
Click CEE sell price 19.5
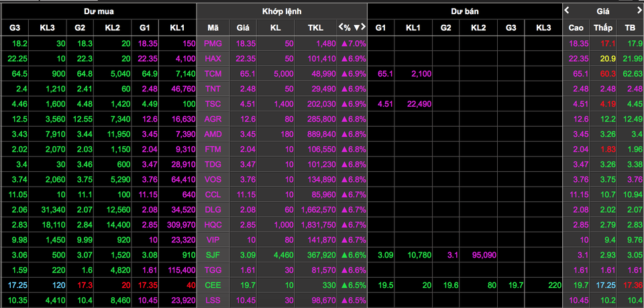pyautogui.click(x=385, y=285)
